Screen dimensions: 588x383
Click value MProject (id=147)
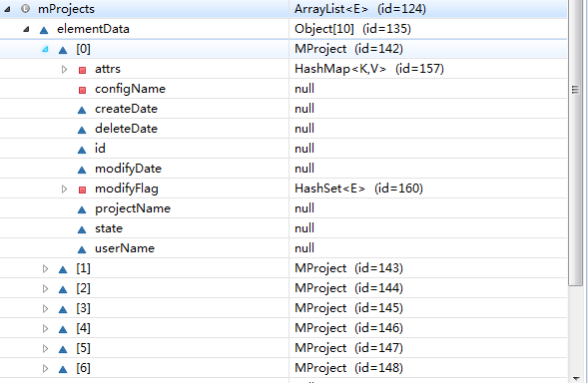(348, 348)
